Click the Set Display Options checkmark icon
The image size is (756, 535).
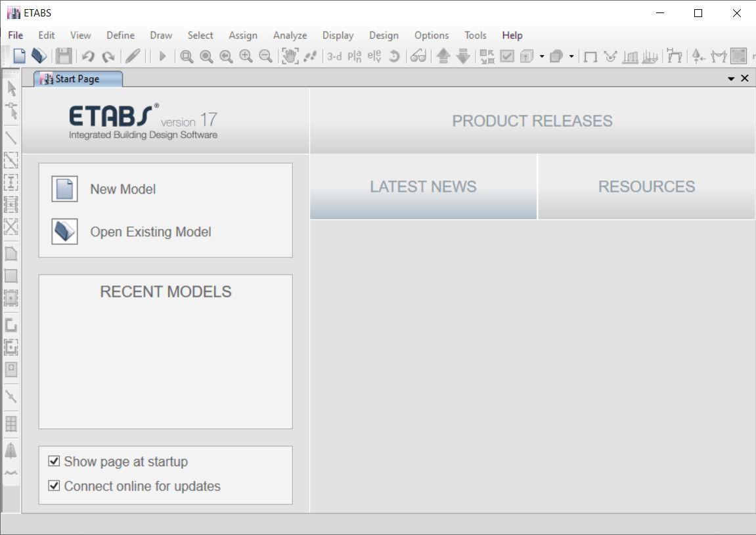[506, 56]
